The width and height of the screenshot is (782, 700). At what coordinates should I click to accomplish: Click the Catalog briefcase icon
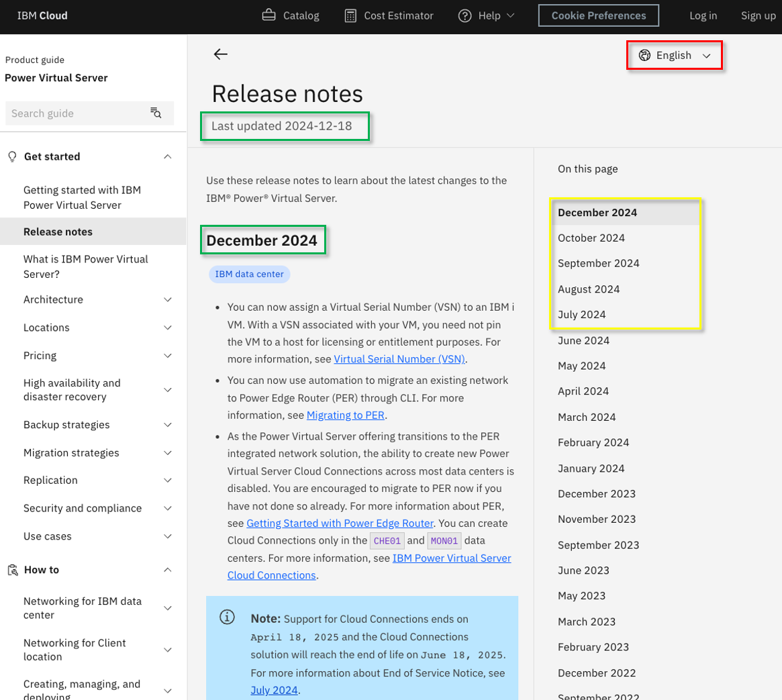click(268, 15)
